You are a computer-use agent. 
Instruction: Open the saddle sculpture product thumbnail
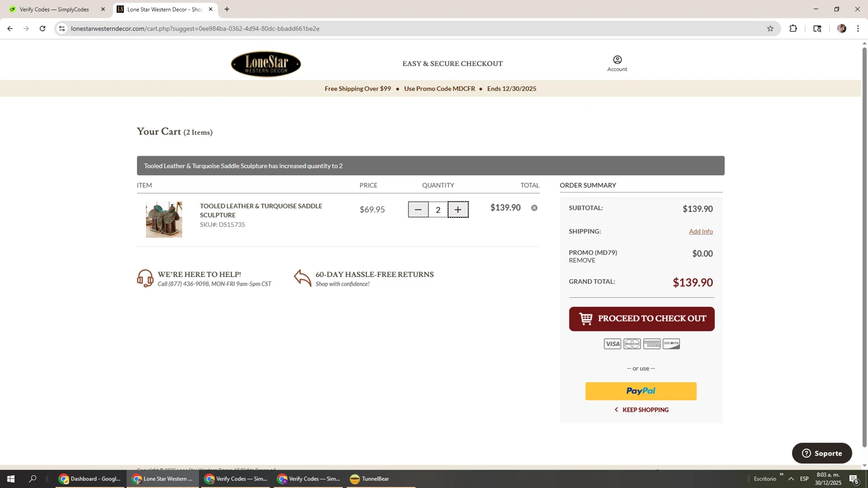pos(164,220)
